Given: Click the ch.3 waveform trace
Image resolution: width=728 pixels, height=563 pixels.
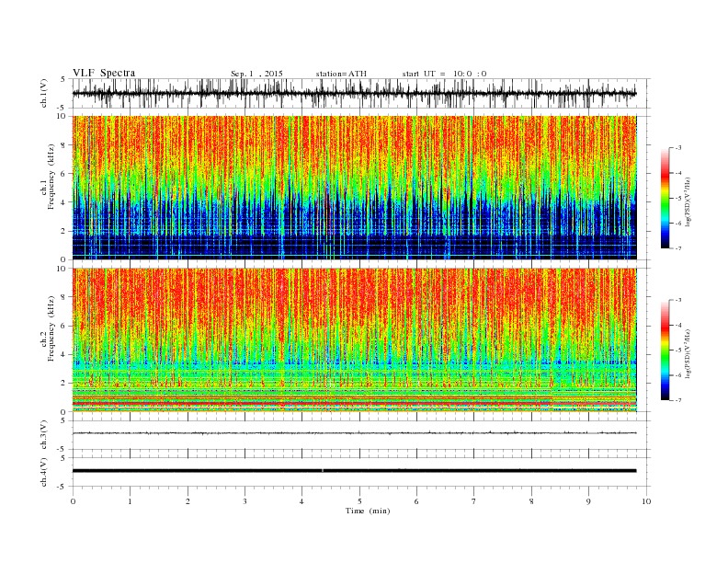Looking at the screenshot, I should tap(354, 433).
